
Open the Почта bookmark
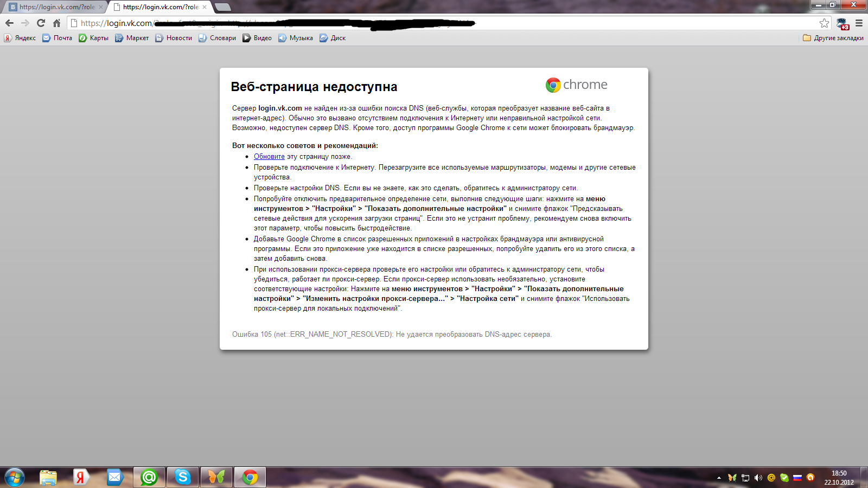pyautogui.click(x=58, y=38)
